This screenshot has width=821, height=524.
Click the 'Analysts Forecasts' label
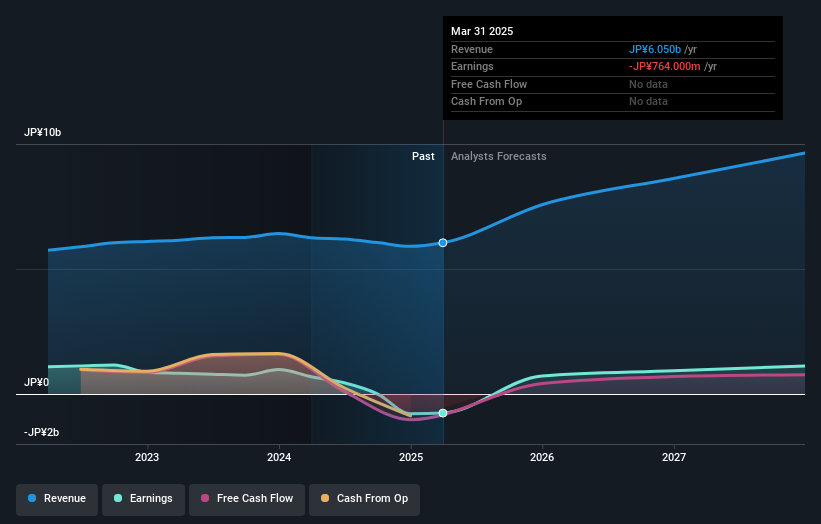pyautogui.click(x=498, y=157)
